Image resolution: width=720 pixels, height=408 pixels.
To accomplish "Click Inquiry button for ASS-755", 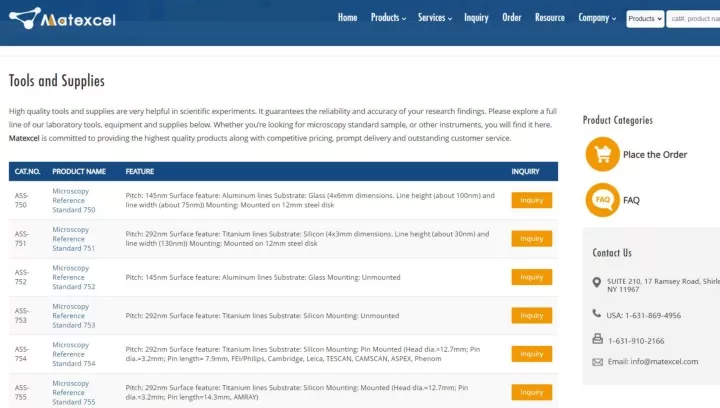I will coord(532,392).
